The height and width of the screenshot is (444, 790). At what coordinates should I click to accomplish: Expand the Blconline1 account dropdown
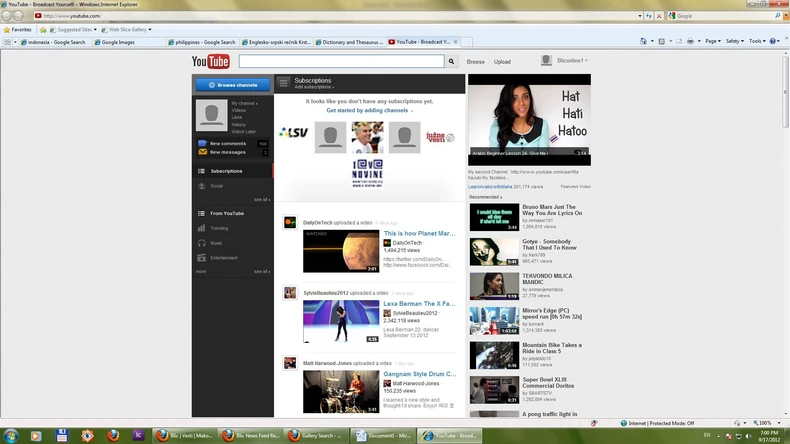[572, 61]
